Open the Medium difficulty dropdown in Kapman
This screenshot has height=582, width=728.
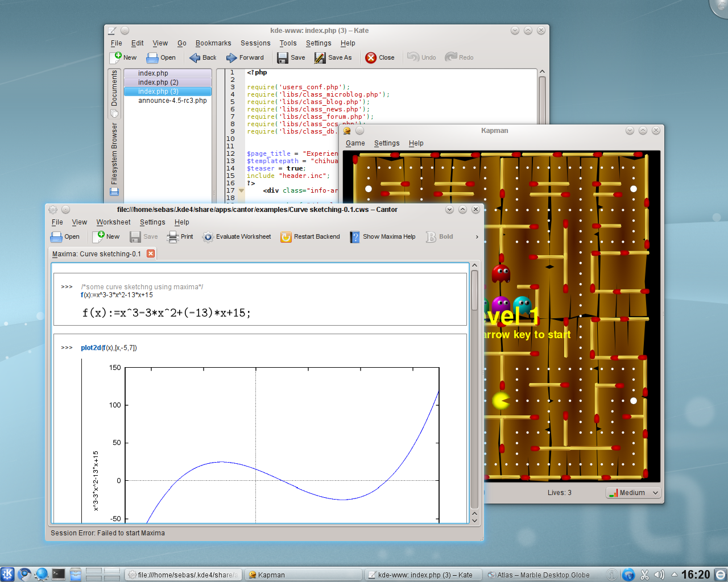(634, 493)
